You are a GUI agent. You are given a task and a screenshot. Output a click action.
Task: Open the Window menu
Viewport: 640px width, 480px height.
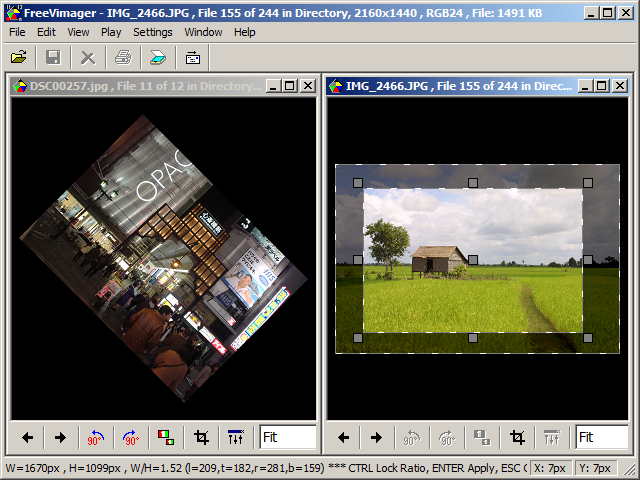point(203,32)
